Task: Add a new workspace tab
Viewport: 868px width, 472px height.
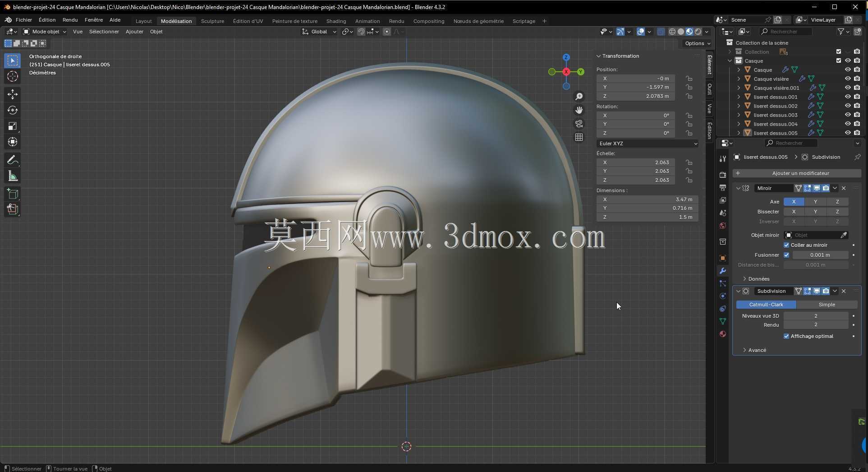Action: [x=544, y=21]
